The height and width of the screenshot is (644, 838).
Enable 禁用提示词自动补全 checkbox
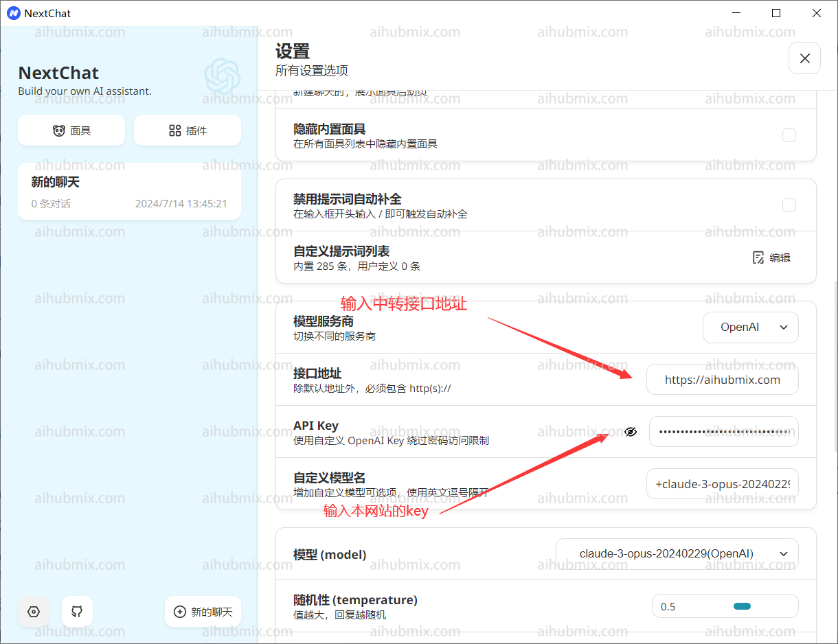point(789,205)
